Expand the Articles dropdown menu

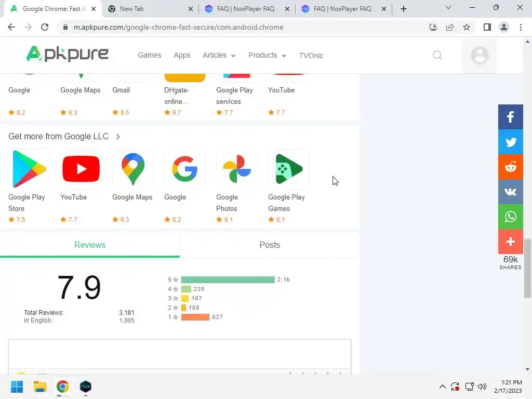pyautogui.click(x=219, y=55)
